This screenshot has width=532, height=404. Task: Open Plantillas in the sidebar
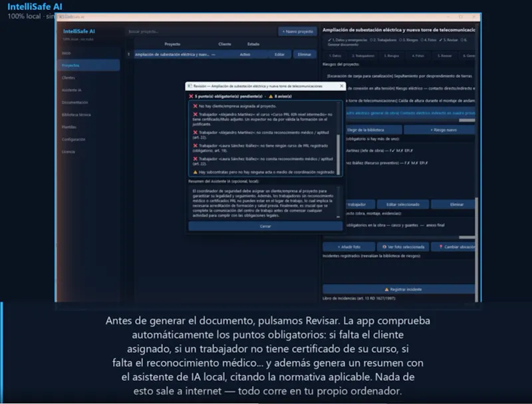click(69, 127)
